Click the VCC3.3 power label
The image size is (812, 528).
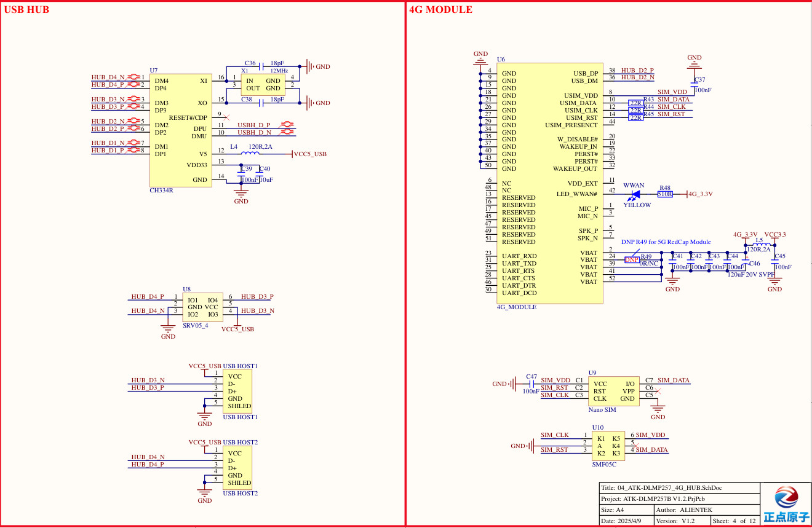pos(775,234)
